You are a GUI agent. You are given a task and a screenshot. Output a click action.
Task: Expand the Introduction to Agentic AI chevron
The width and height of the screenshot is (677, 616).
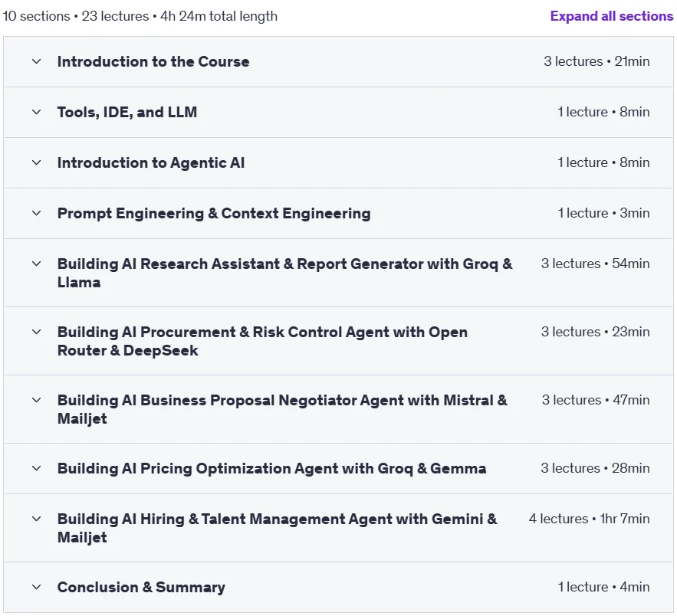(x=37, y=162)
